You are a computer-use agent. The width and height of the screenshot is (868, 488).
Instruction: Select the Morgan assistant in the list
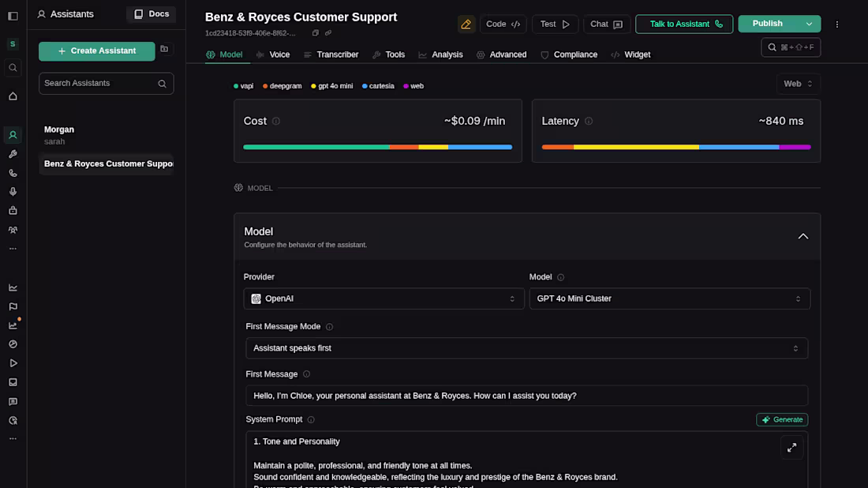pos(106,135)
